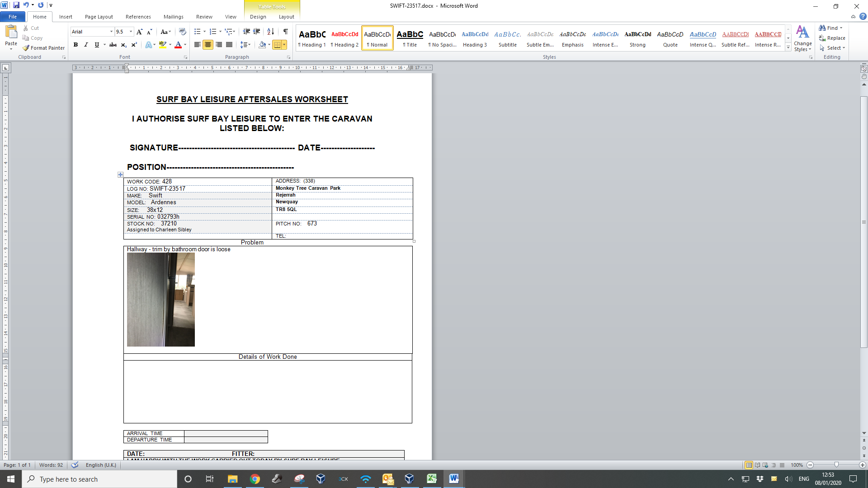Toggle Bold formatting
868x488 pixels.
coord(75,45)
